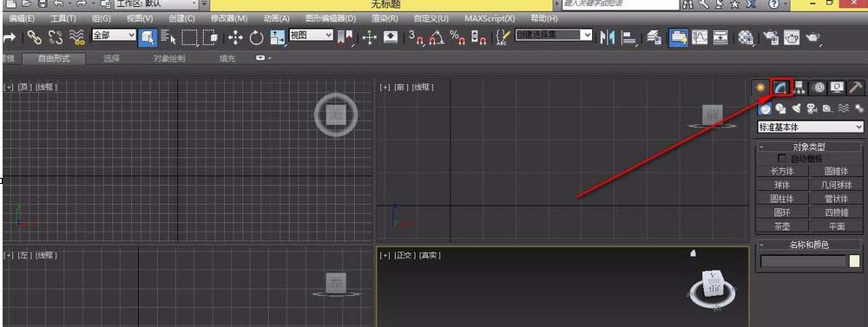
Task: Click the Mirror tool icon
Action: (x=608, y=37)
